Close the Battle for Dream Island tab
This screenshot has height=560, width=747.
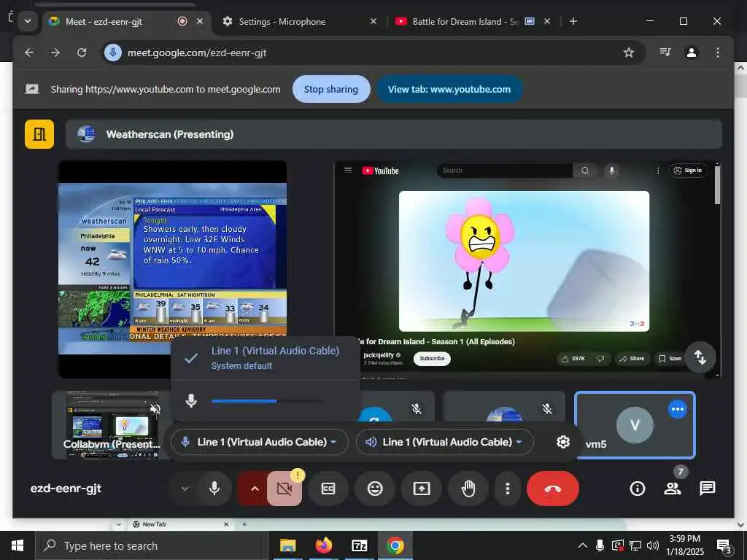tap(547, 21)
